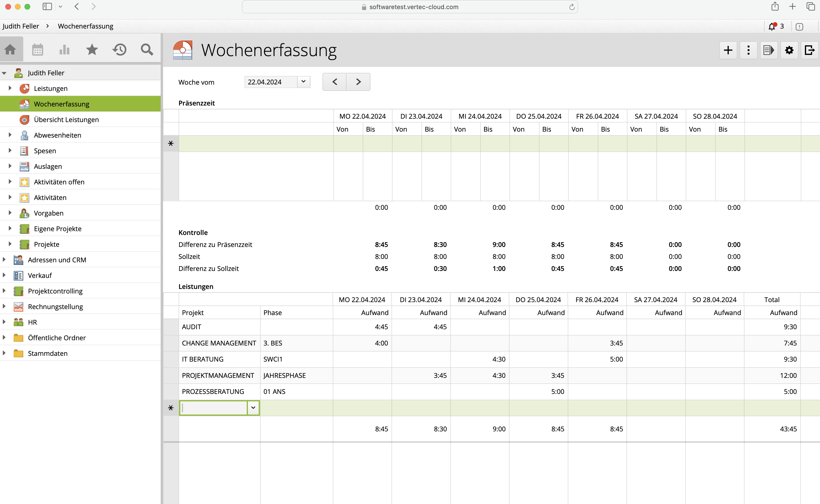Viewport: 820px width, 504px height.
Task: Select the home icon in the sidebar
Action: coord(11,49)
